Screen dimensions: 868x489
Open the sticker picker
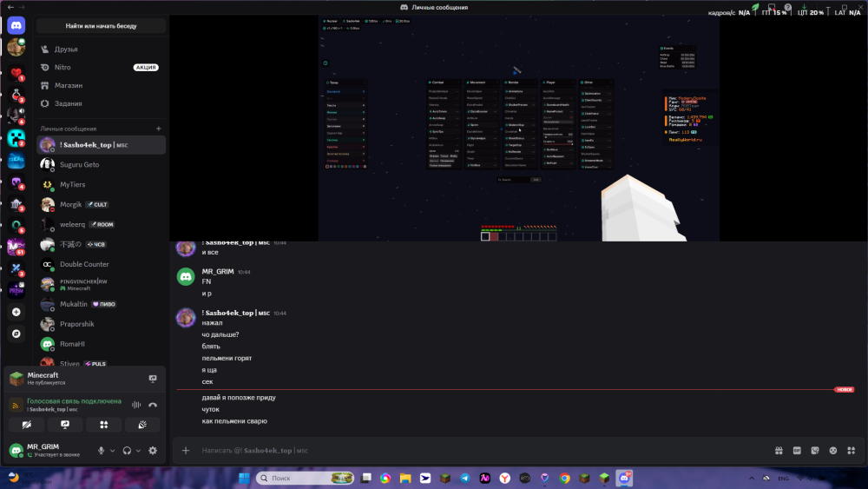pos(815,451)
